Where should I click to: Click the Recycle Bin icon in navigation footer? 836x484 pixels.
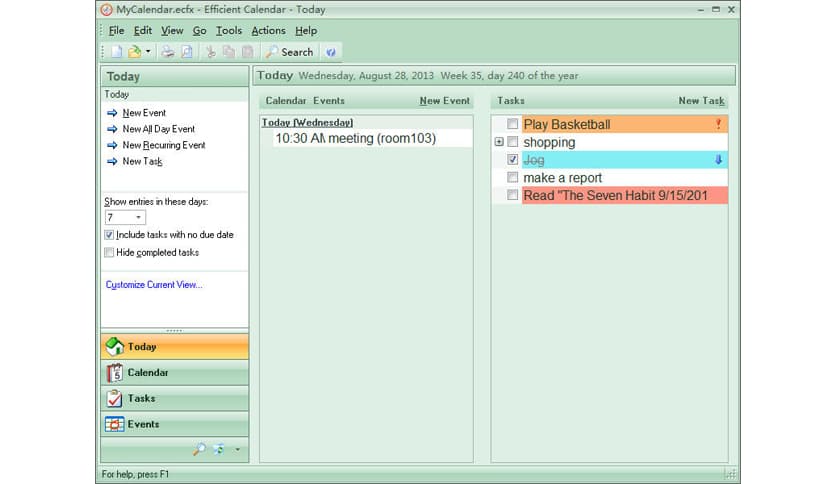(219, 449)
